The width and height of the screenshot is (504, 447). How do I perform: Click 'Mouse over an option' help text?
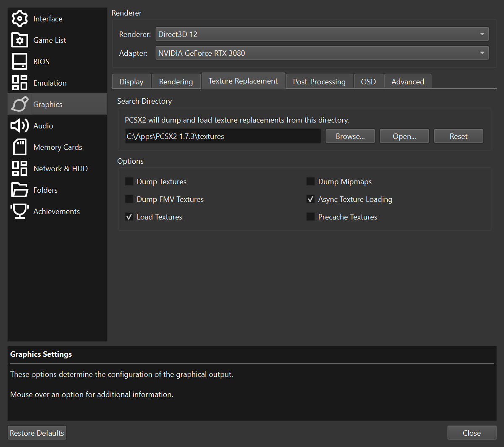92,394
